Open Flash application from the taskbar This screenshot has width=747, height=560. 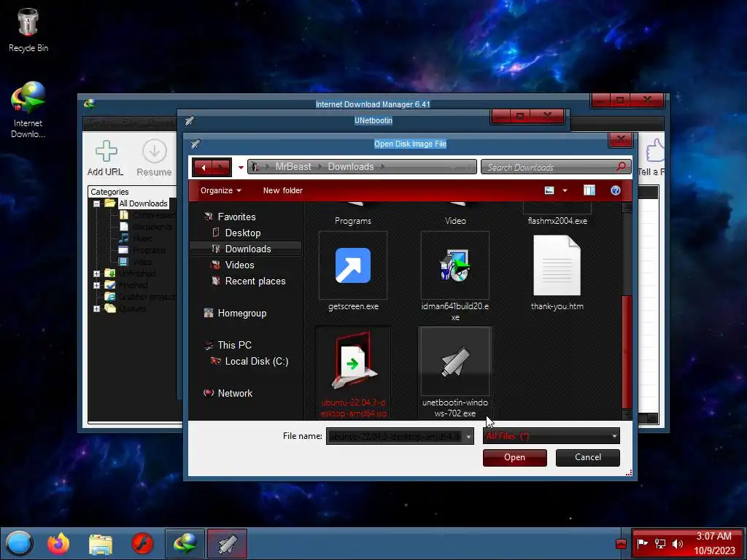coord(142,544)
